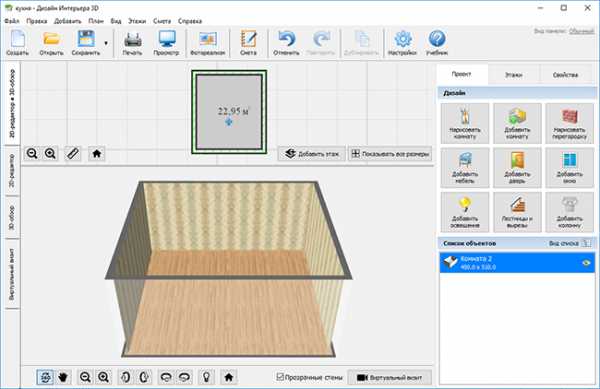Screen dimensions: 600x389
Task: Click Добавить окно
Action: point(570,168)
